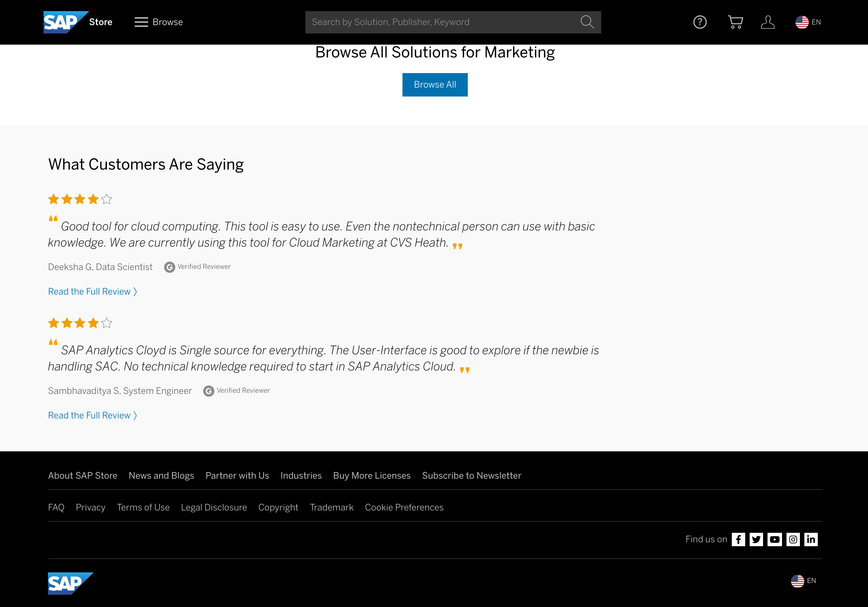Open the help question mark icon

click(x=700, y=22)
